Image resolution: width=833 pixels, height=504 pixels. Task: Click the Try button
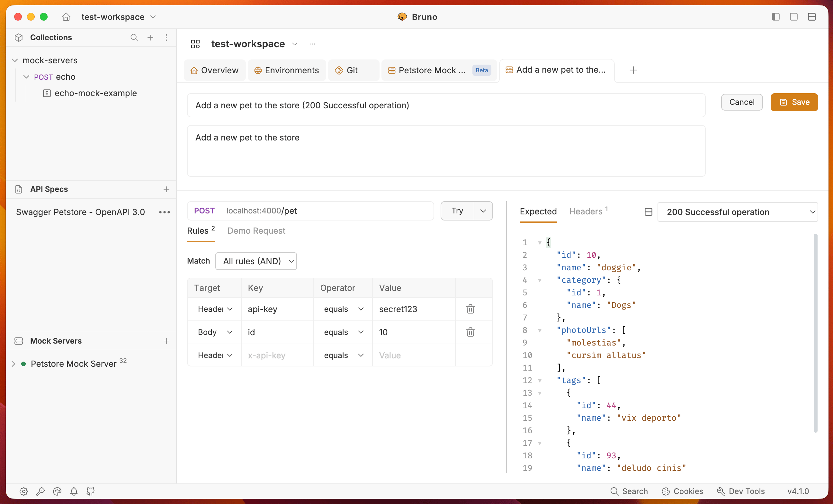pyautogui.click(x=457, y=211)
